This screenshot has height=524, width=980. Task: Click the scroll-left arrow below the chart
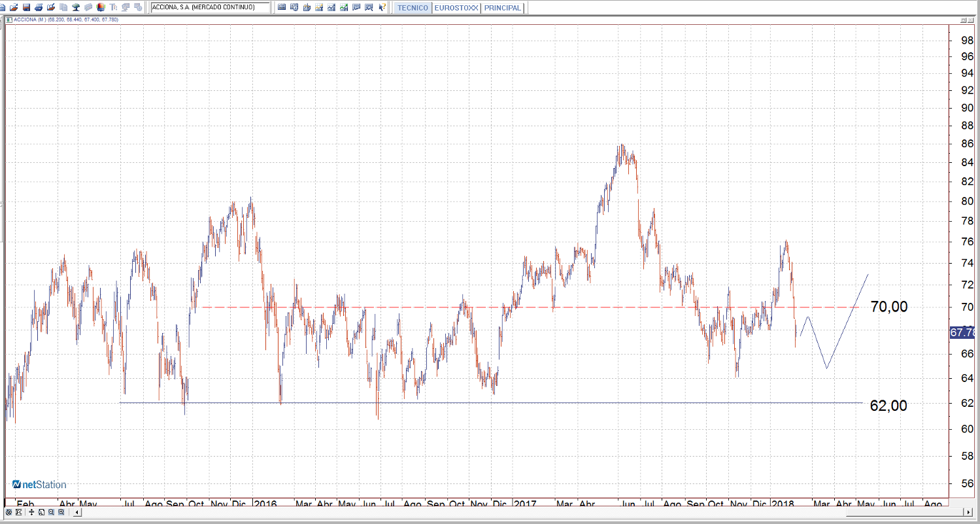click(78, 512)
